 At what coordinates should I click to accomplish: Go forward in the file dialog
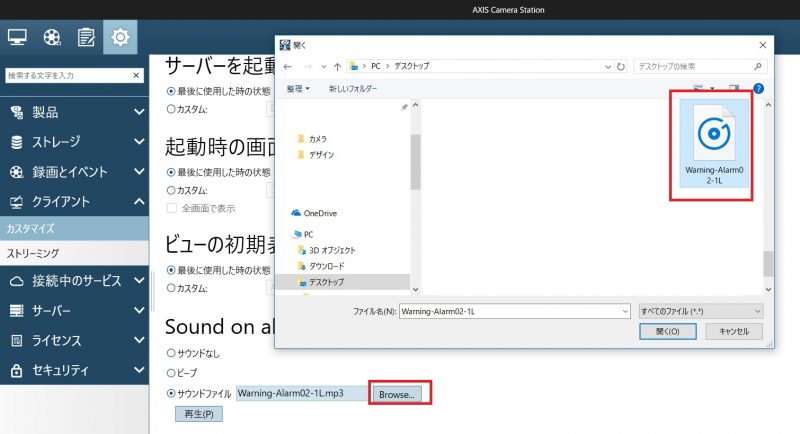[x=308, y=66]
